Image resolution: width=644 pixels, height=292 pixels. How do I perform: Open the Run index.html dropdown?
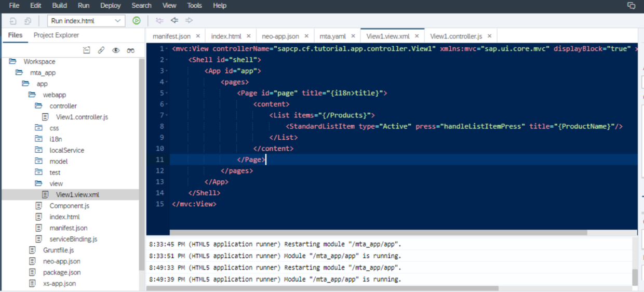click(86, 21)
